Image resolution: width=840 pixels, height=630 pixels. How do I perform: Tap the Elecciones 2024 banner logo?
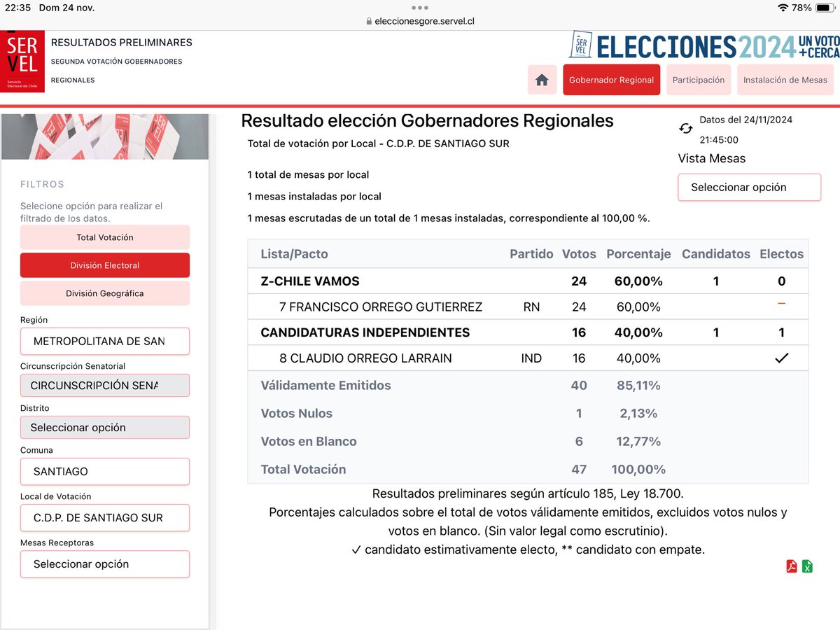(x=704, y=46)
